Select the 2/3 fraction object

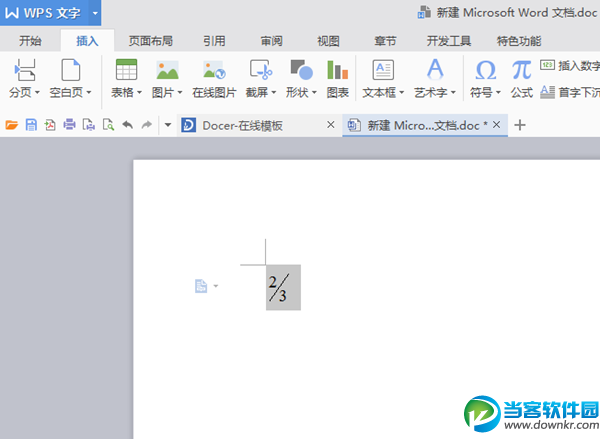pyautogui.click(x=284, y=287)
